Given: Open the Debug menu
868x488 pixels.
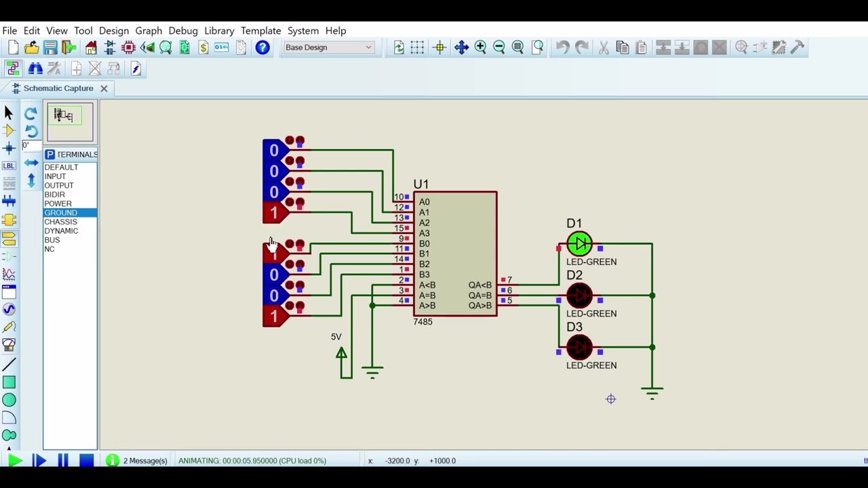Looking at the screenshot, I should [x=183, y=30].
